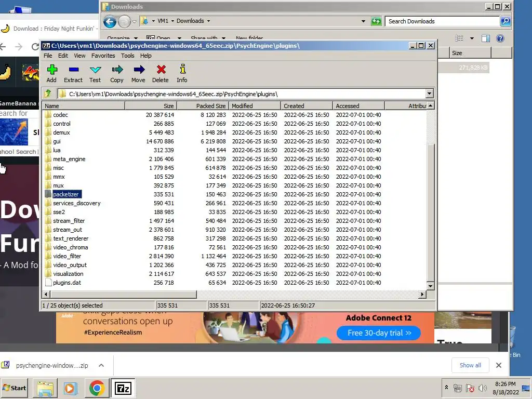The height and width of the screenshot is (399, 532).
Task: Expand VM1 breadcrumb arrow in Explorer
Action: 172,21
